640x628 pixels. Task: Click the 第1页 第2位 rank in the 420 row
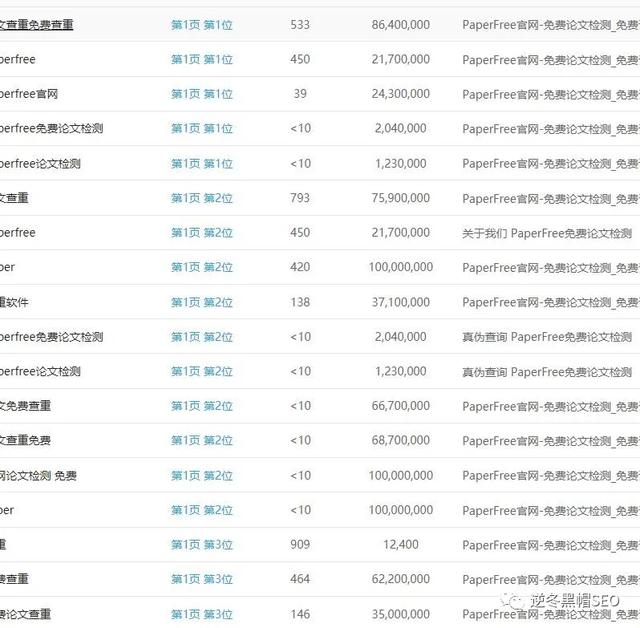pyautogui.click(x=202, y=267)
